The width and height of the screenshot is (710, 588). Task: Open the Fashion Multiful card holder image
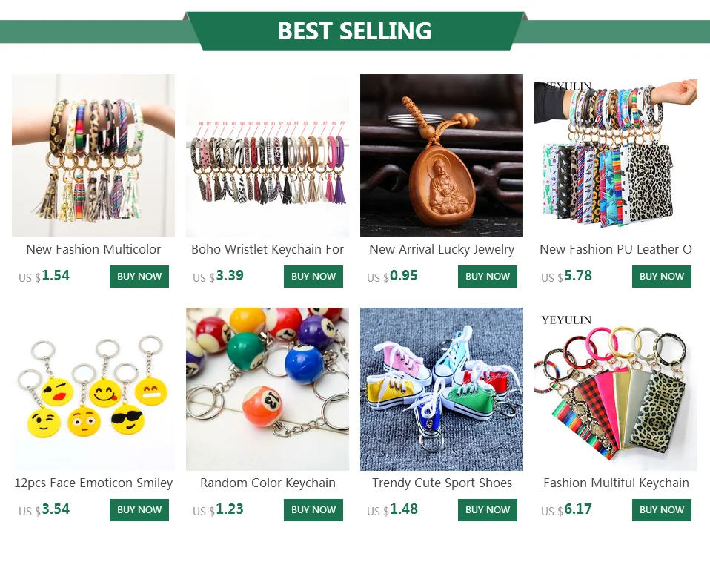coord(616,389)
